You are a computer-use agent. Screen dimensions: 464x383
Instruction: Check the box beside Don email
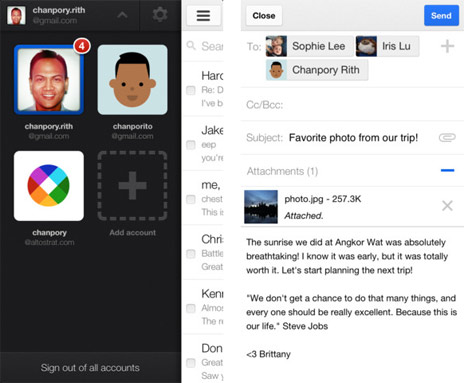[x=191, y=363]
